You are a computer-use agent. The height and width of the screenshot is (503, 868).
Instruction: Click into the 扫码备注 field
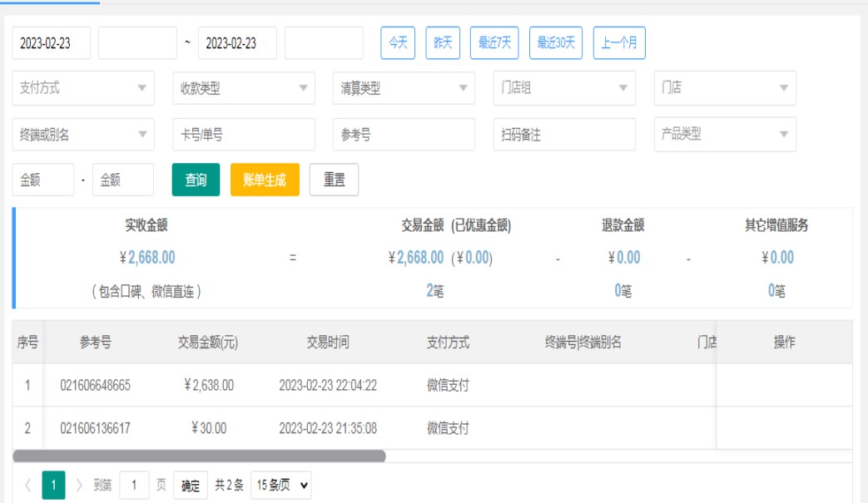[x=564, y=135]
